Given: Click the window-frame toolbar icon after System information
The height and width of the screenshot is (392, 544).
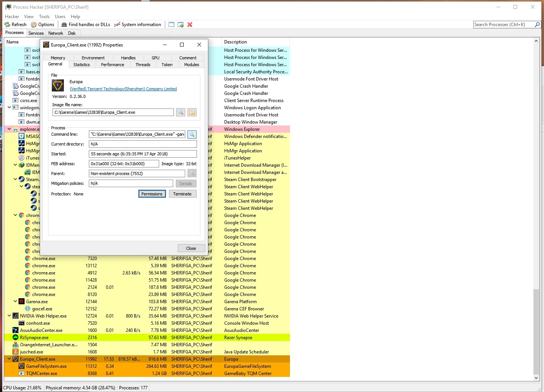Looking at the screenshot, I should (171, 25).
